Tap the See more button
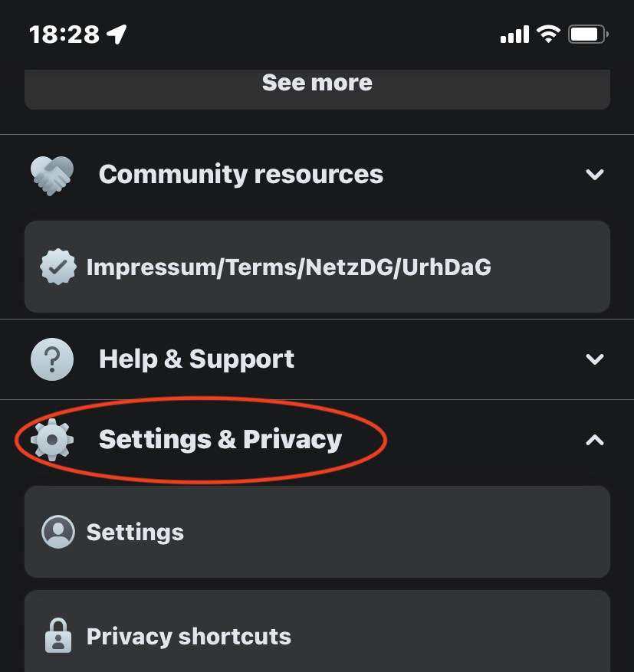 (317, 83)
